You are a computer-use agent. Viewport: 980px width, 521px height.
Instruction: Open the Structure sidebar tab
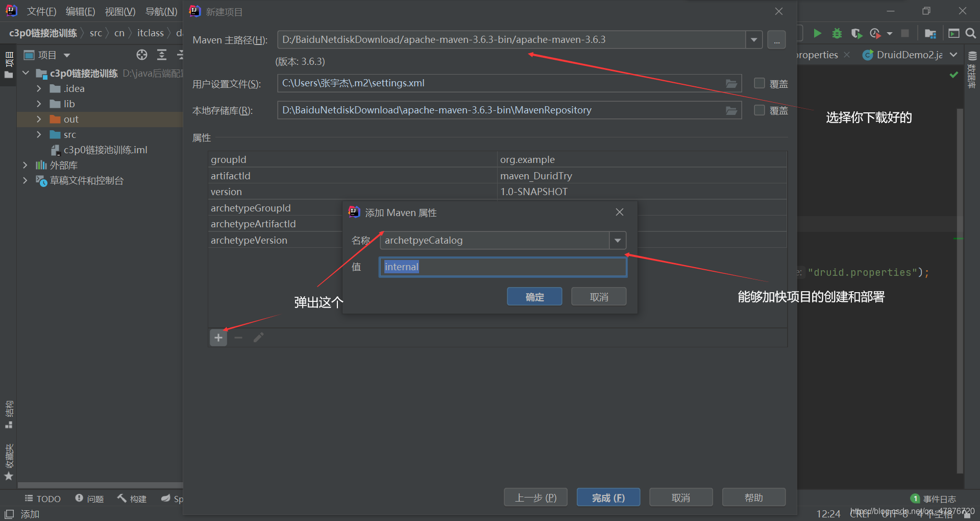[x=9, y=415]
